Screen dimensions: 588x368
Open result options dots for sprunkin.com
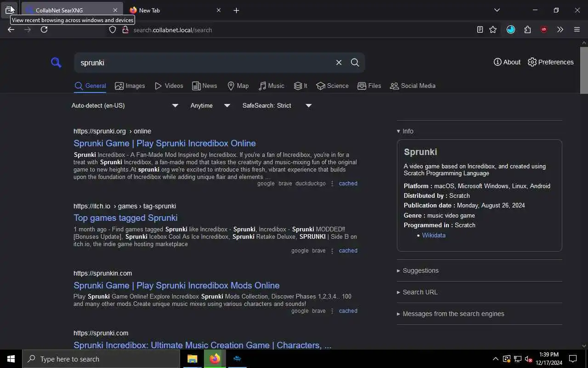[332, 311]
